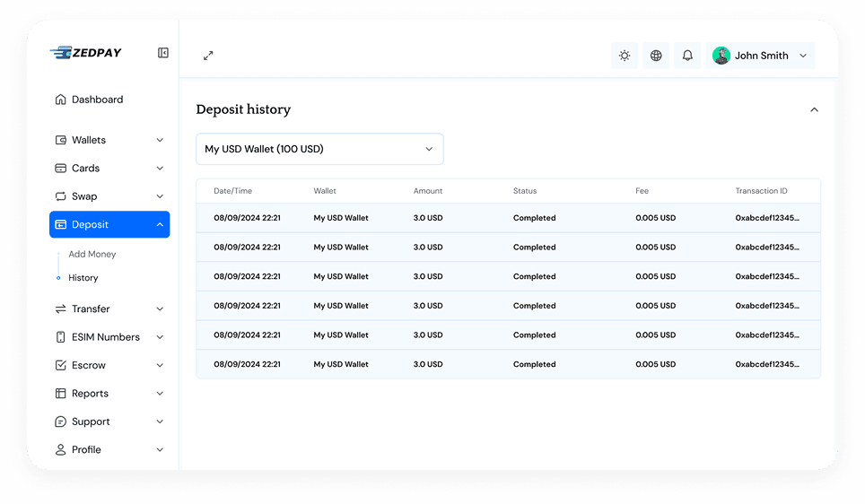Open the John Smith account dropdown arrow
Screen dimensions: 865x504
coord(803,56)
